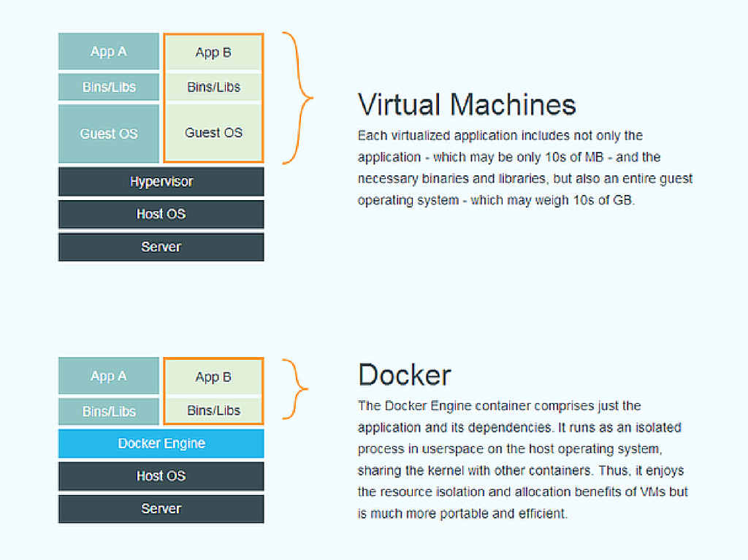Image resolution: width=748 pixels, height=560 pixels.
Task: Click the App A box in the Virtual Machines diagram
Action: pyautogui.click(x=109, y=52)
